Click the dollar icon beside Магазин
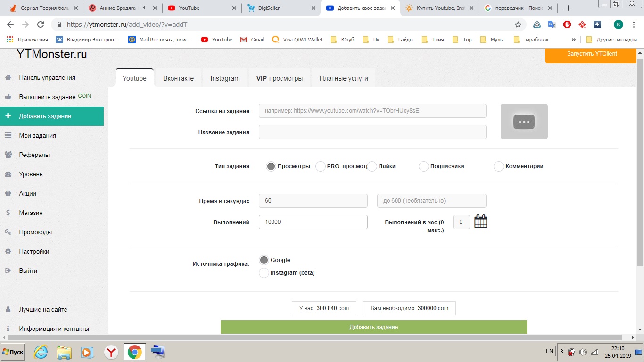The width and height of the screenshot is (644, 362). [8, 213]
